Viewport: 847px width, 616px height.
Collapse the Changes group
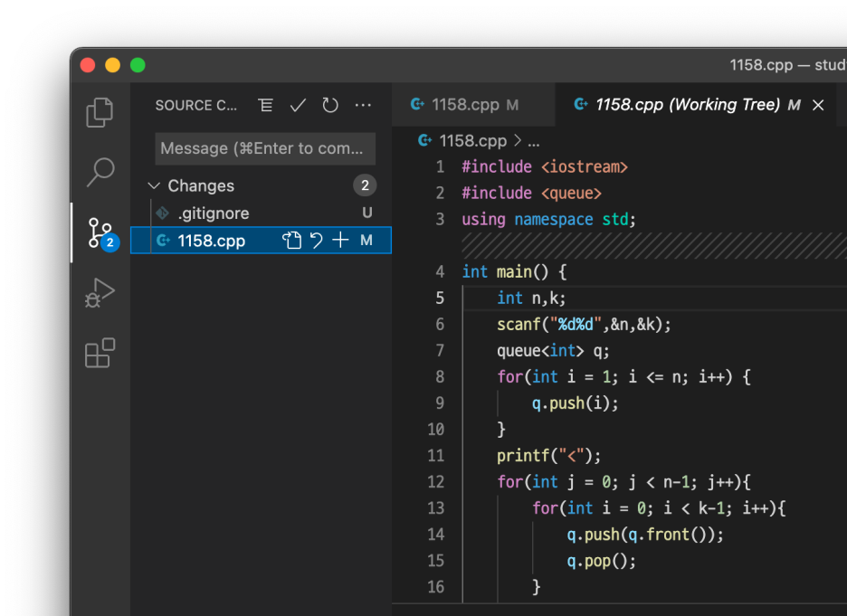coord(154,185)
